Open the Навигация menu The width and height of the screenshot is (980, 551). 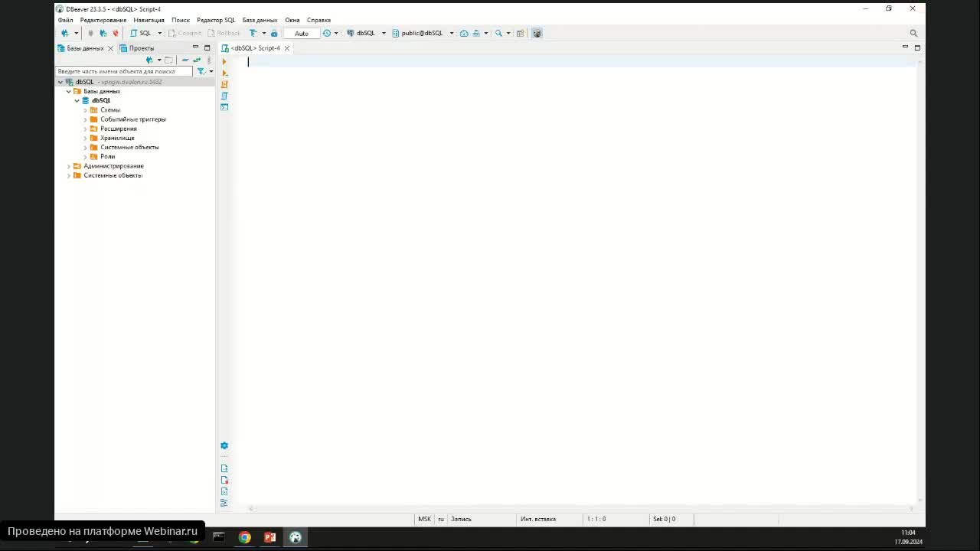149,20
